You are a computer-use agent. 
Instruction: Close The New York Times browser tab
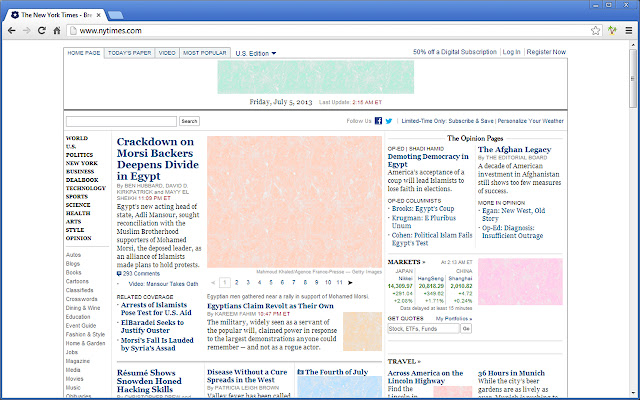(x=98, y=15)
